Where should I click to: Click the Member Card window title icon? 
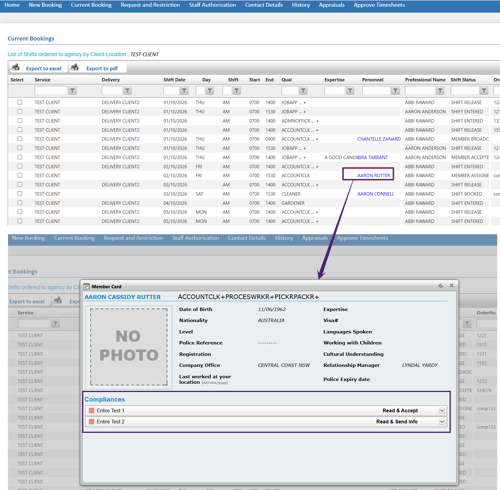coord(87,286)
